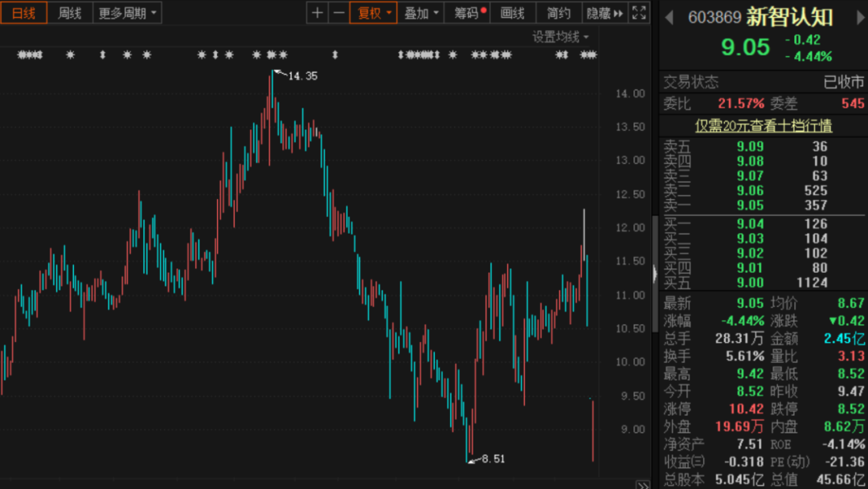
Task: Click stock name 新智认知
Action: coord(789,17)
